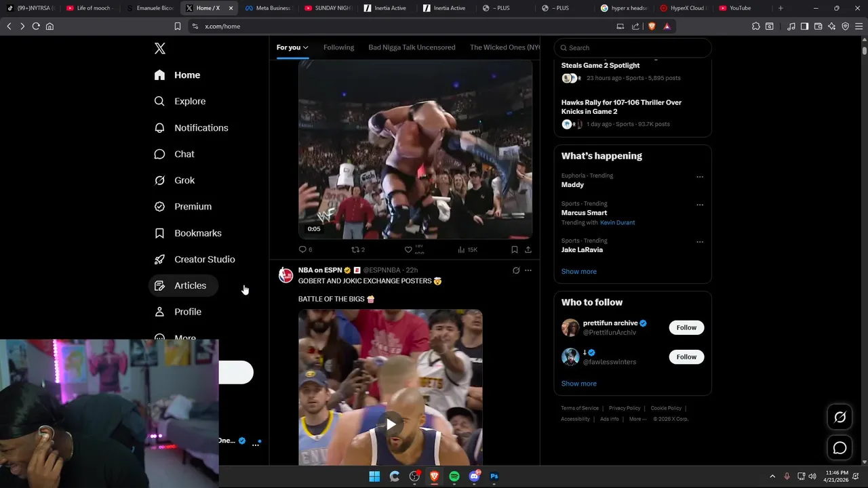Open Brave Wallet icon in toolbar

(818, 26)
